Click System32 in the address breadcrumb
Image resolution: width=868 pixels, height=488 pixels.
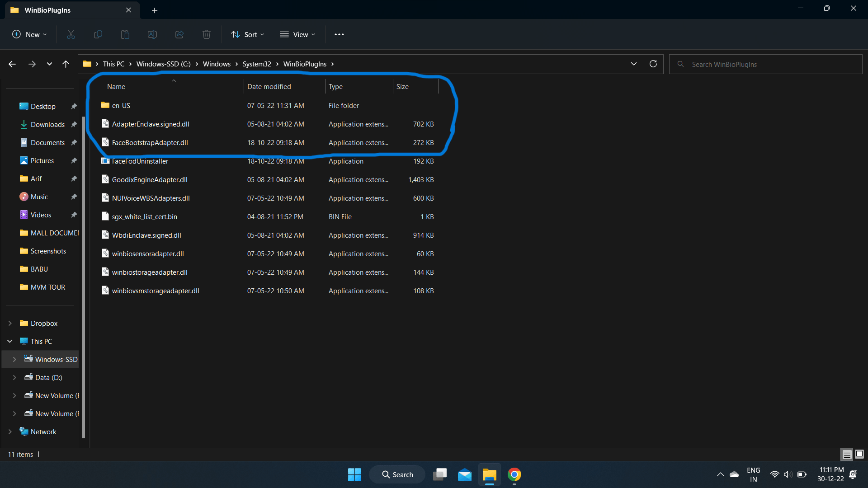257,64
